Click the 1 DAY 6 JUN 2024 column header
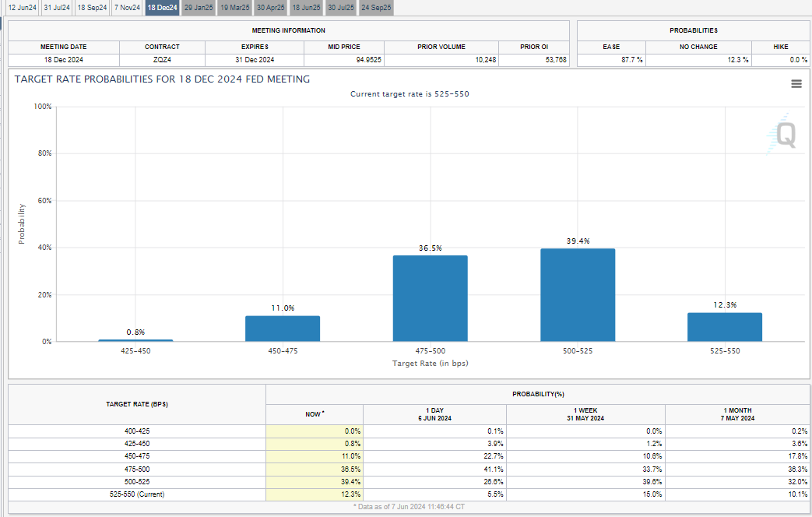 coord(435,414)
